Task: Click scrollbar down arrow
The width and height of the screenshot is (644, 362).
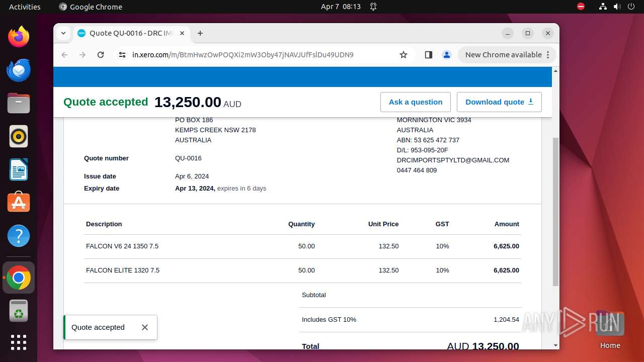Action: pyautogui.click(x=555, y=345)
